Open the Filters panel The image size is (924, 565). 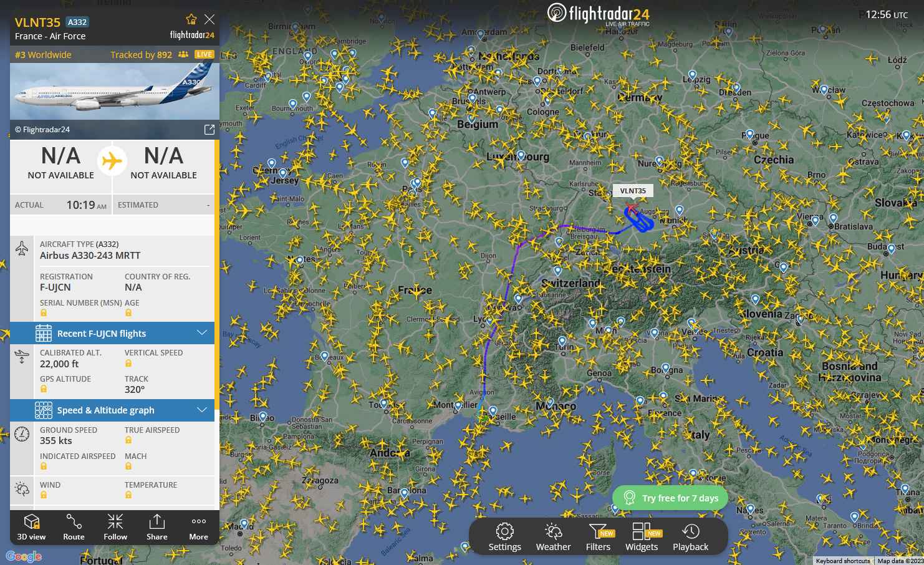[599, 537]
